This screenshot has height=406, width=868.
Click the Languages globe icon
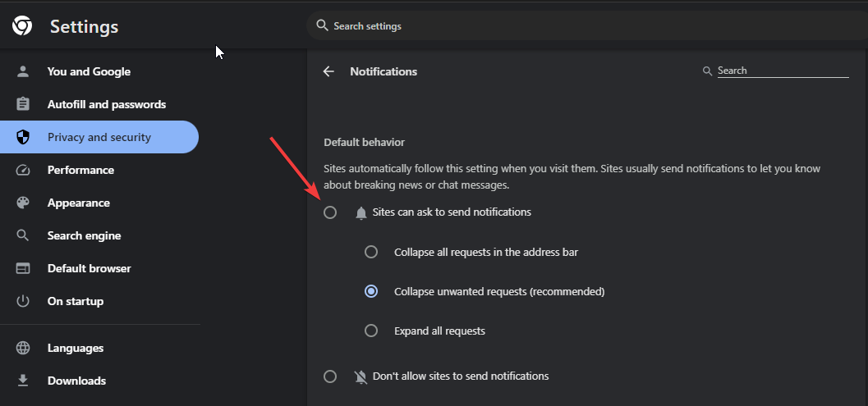[23, 348]
